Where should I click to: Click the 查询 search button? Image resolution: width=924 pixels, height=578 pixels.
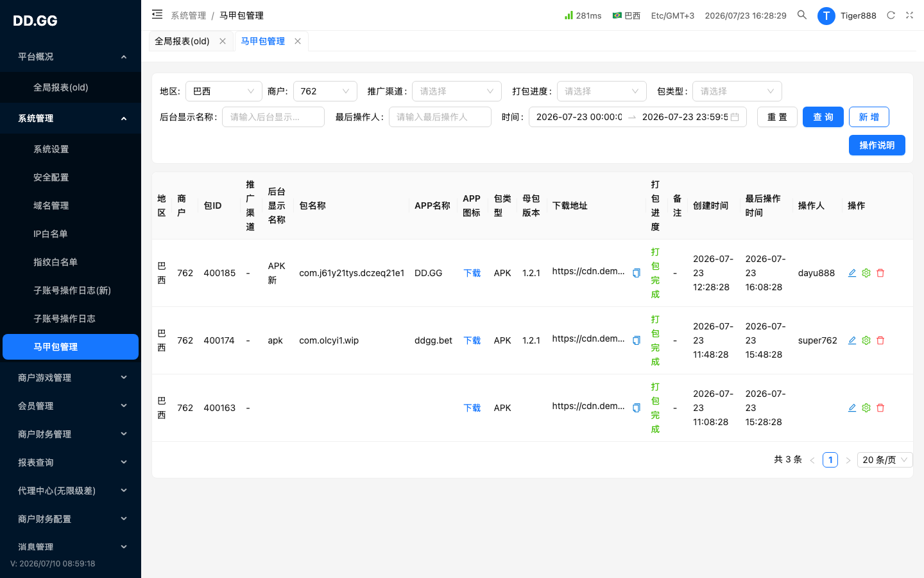point(823,117)
